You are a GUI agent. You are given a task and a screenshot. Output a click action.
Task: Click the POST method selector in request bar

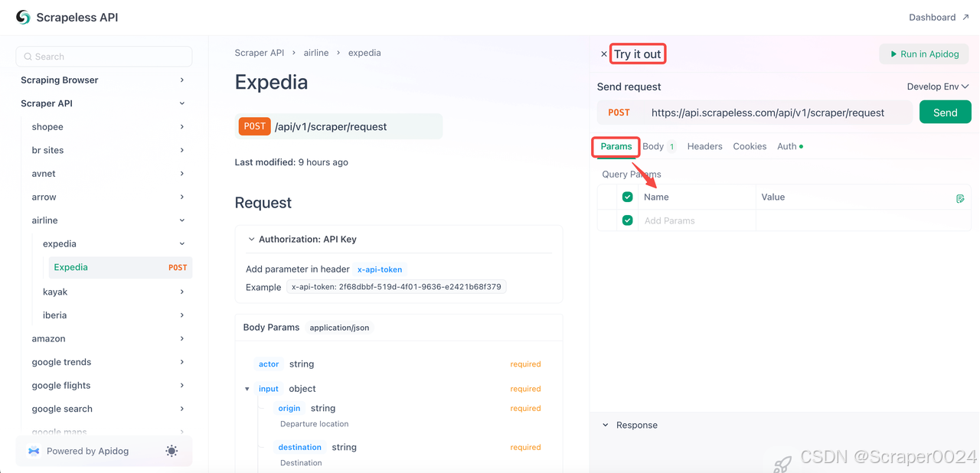tap(619, 113)
